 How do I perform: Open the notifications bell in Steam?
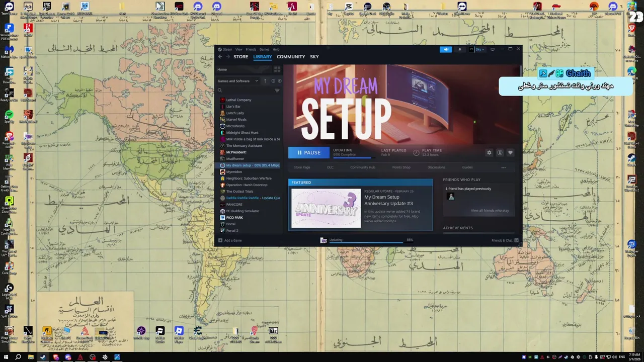pos(459,49)
